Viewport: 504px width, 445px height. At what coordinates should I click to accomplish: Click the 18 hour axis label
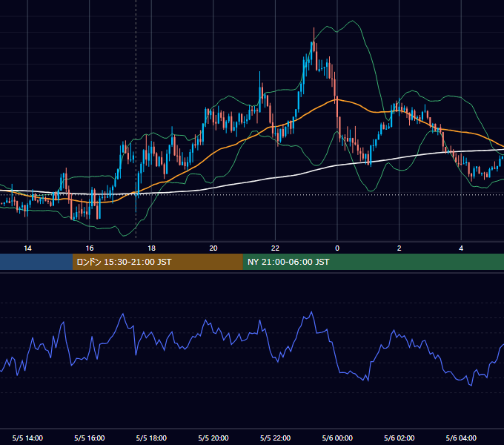tap(151, 248)
